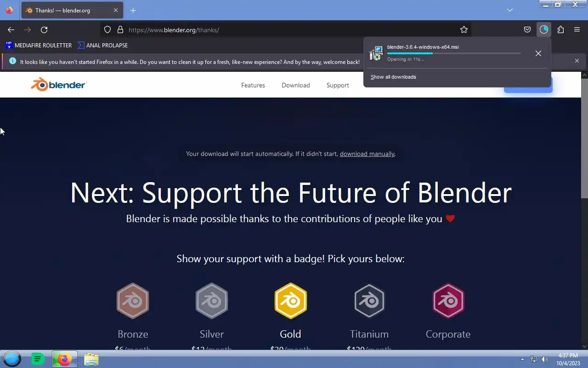Click the red heart icon
Screen dimensions: 588x368
coord(450,218)
